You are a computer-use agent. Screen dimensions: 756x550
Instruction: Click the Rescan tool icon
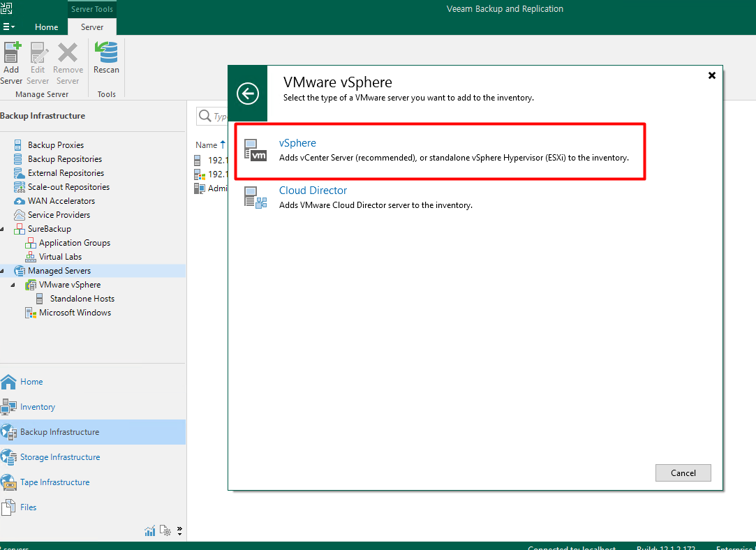click(106, 52)
